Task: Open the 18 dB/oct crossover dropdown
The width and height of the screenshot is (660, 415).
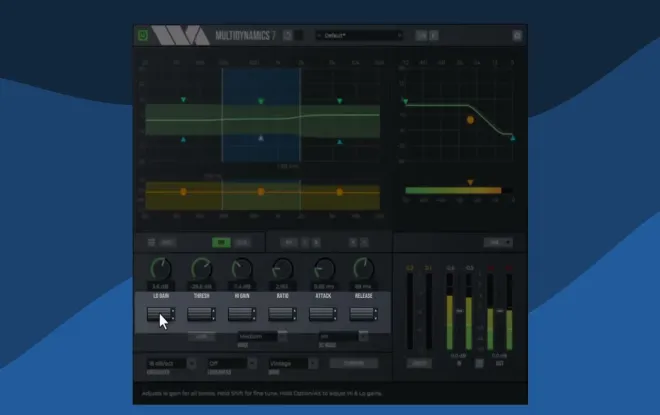Action: [171, 363]
